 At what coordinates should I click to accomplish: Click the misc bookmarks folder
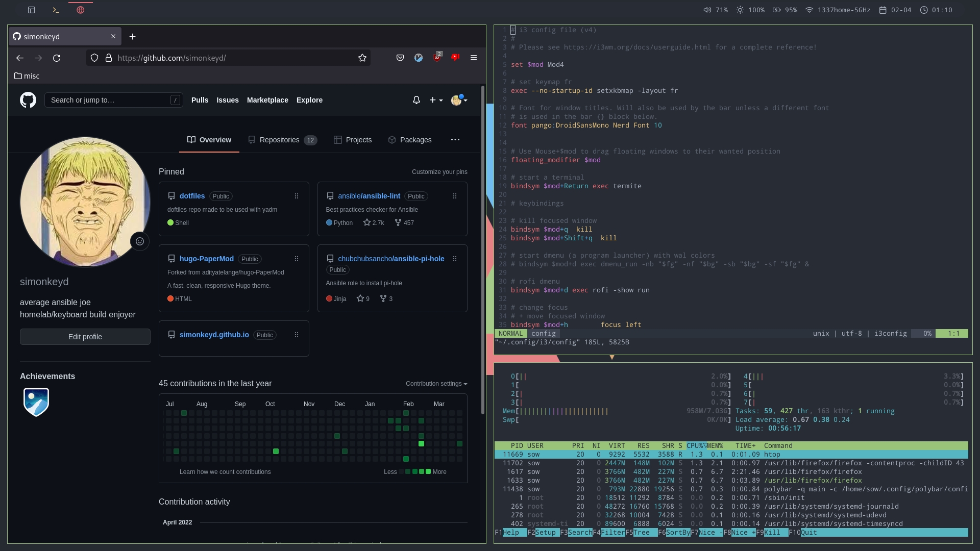click(x=27, y=76)
